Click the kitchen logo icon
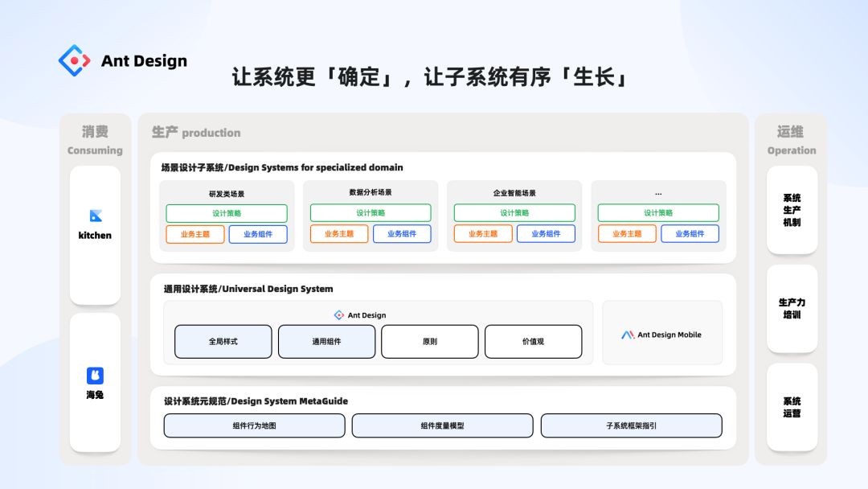 pyautogui.click(x=96, y=216)
